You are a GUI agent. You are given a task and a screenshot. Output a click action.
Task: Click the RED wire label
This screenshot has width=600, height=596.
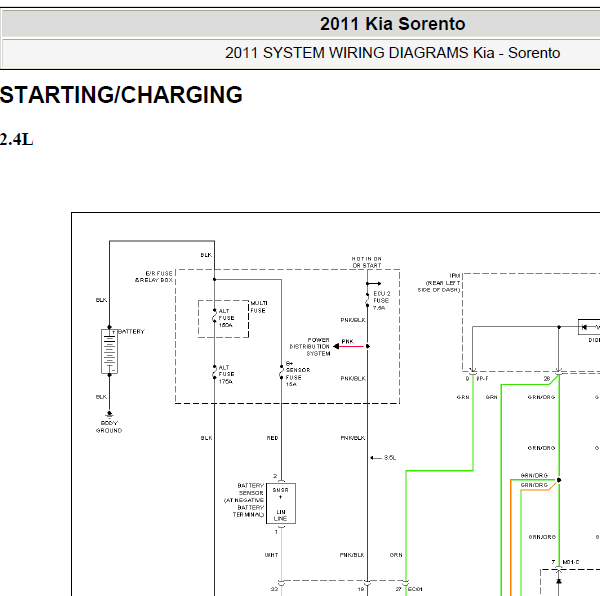[272, 438]
